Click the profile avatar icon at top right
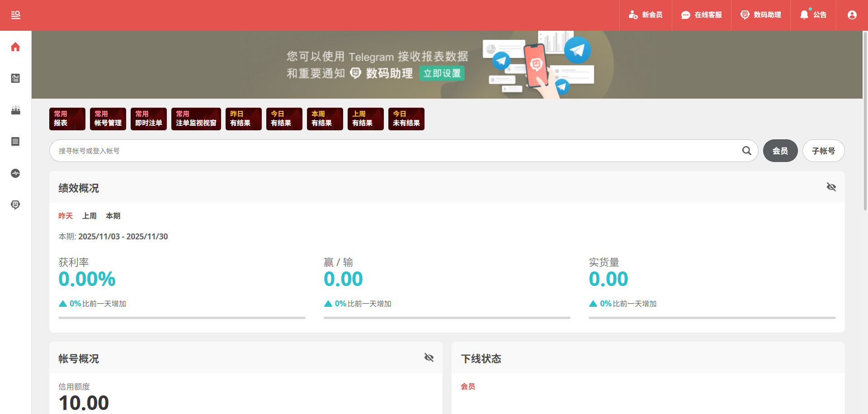 click(x=852, y=15)
